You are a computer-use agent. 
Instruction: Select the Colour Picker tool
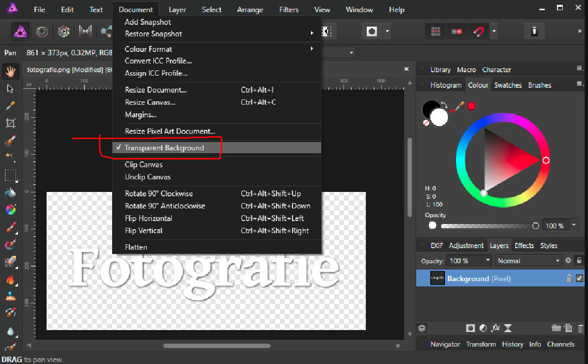[x=10, y=106]
